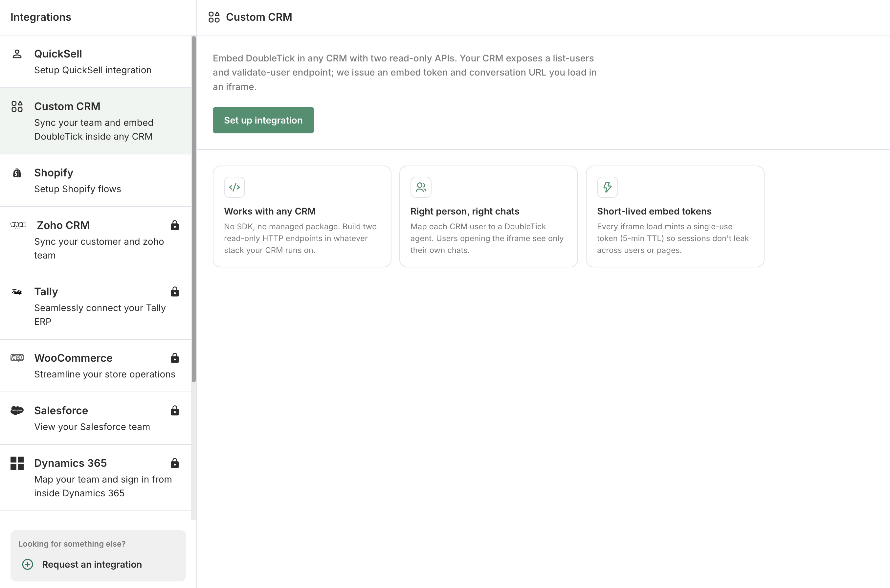Click 'Map each CRM user' description

point(487,238)
